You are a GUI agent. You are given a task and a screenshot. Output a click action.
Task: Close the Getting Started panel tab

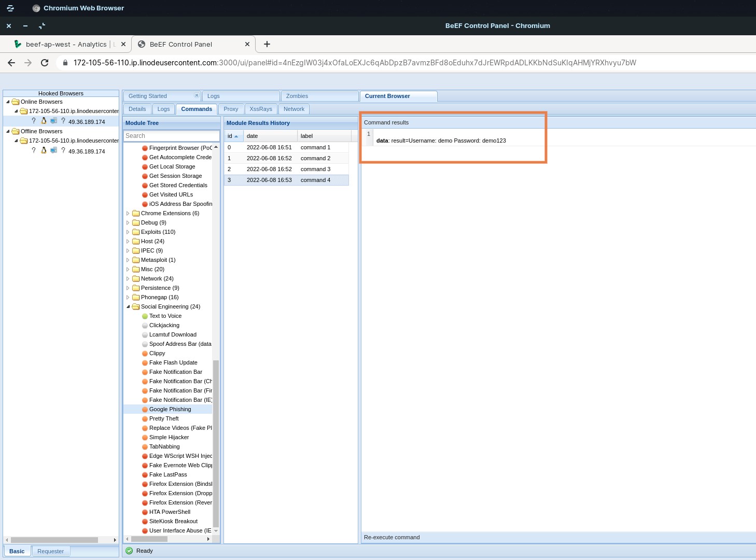[x=197, y=95]
